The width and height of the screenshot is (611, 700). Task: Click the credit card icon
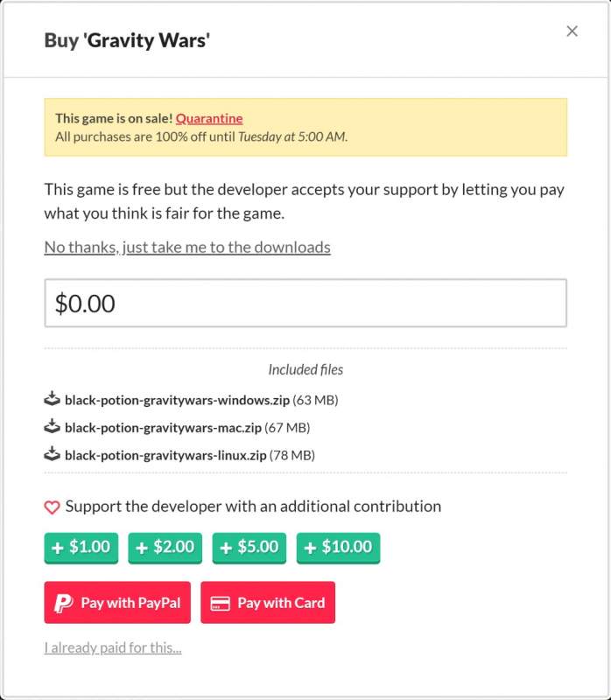(221, 603)
